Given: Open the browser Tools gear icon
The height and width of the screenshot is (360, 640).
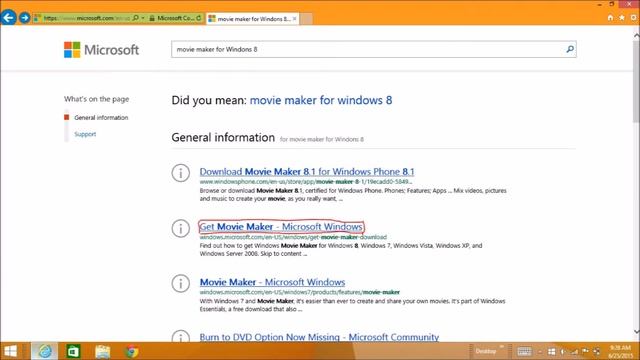Looking at the screenshot, I should [633, 18].
